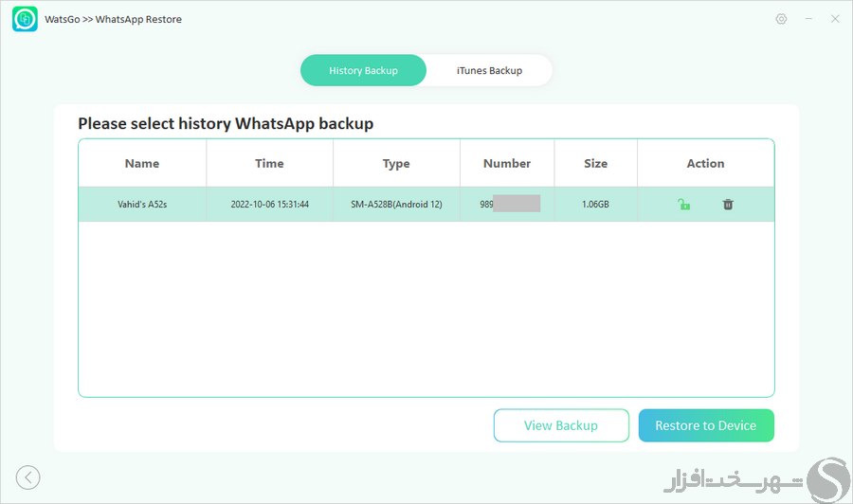Go back using the circular arrow icon

pos(27,477)
